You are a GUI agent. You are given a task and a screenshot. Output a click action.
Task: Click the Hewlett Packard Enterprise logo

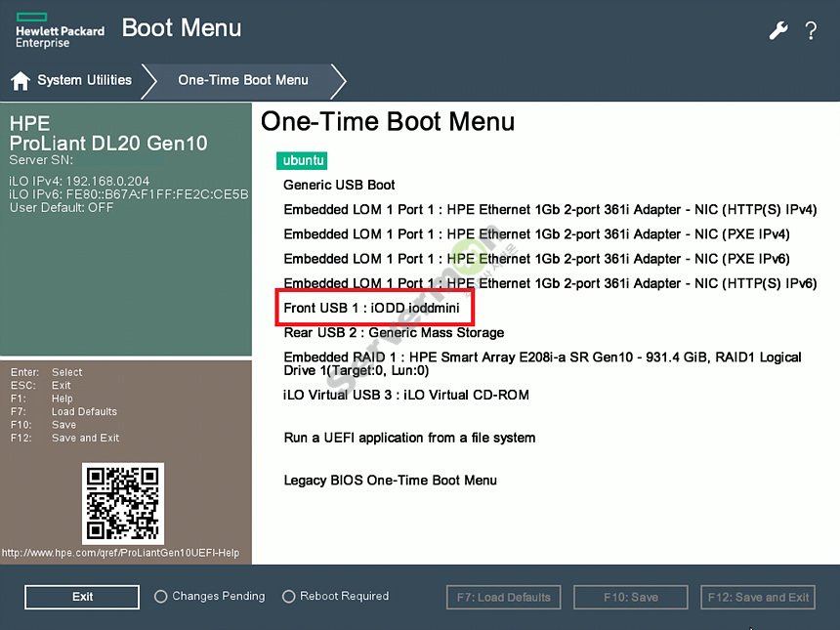(60, 31)
